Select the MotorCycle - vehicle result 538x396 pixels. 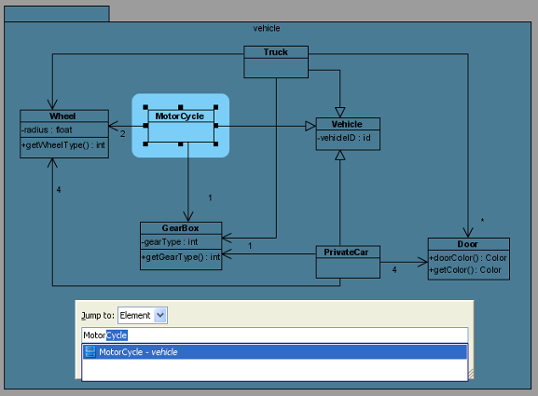coord(274,352)
